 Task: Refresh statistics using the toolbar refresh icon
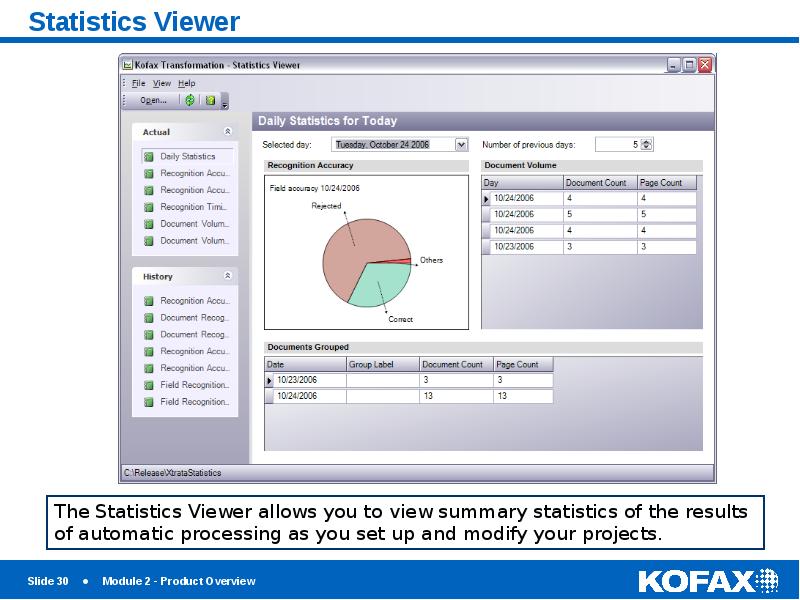(190, 99)
